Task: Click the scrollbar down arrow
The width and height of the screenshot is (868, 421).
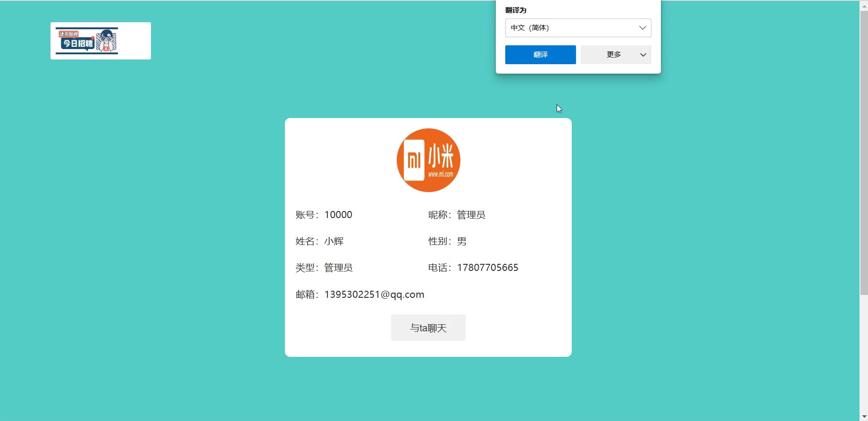Action: (x=864, y=417)
